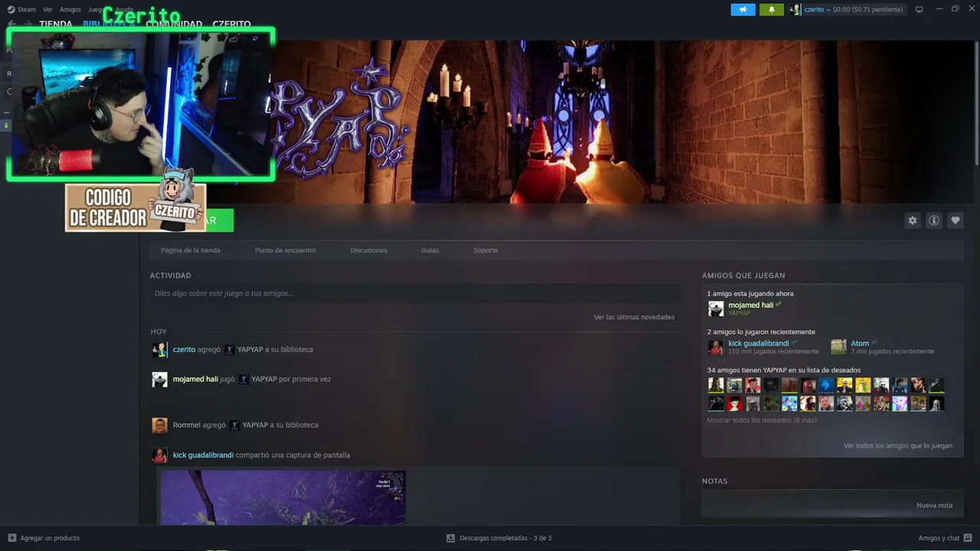The width and height of the screenshot is (980, 551).
Task: Open the CZERITO profile section
Action: 231,24
